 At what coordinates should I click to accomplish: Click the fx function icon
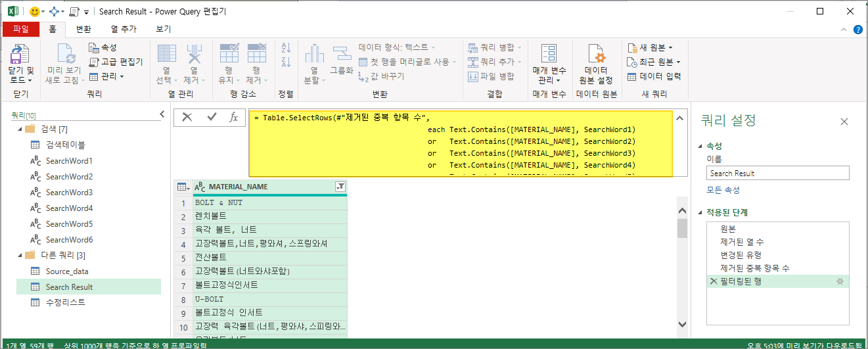[233, 117]
